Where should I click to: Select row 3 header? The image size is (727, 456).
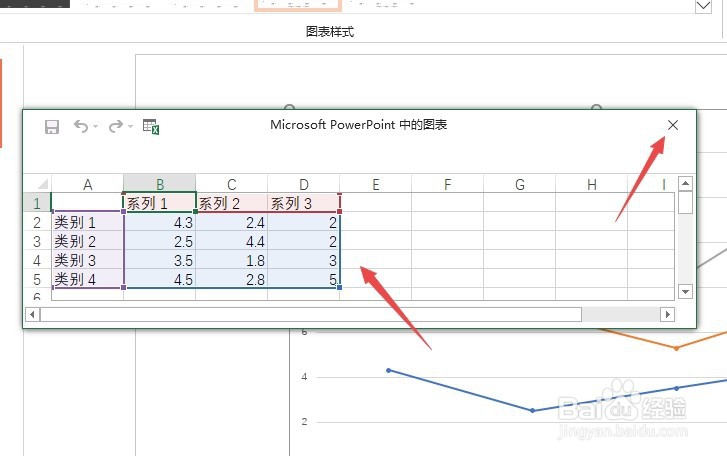[37, 241]
